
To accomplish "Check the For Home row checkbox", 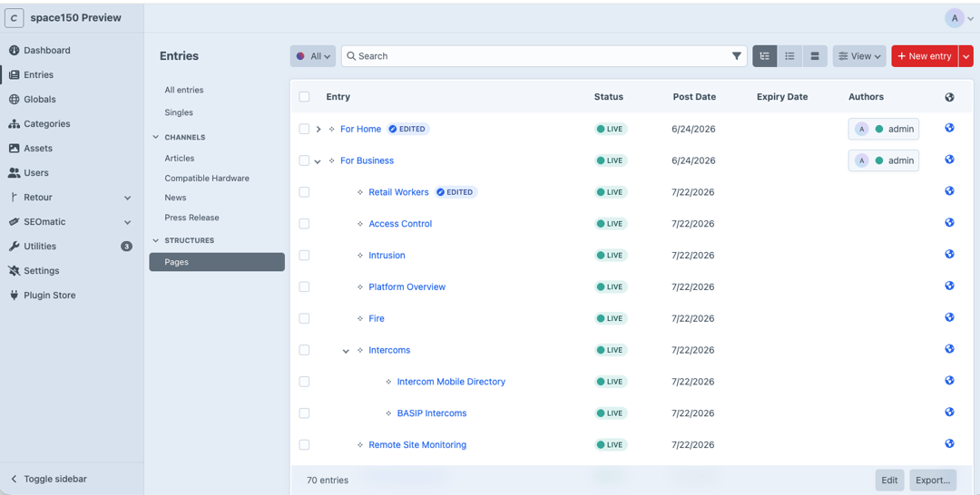I will 304,130.
